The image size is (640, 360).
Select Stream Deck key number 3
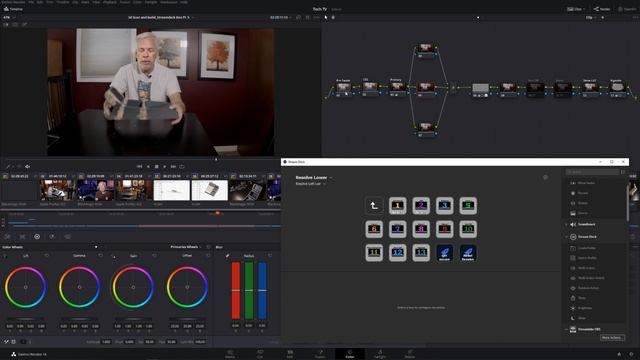point(444,206)
